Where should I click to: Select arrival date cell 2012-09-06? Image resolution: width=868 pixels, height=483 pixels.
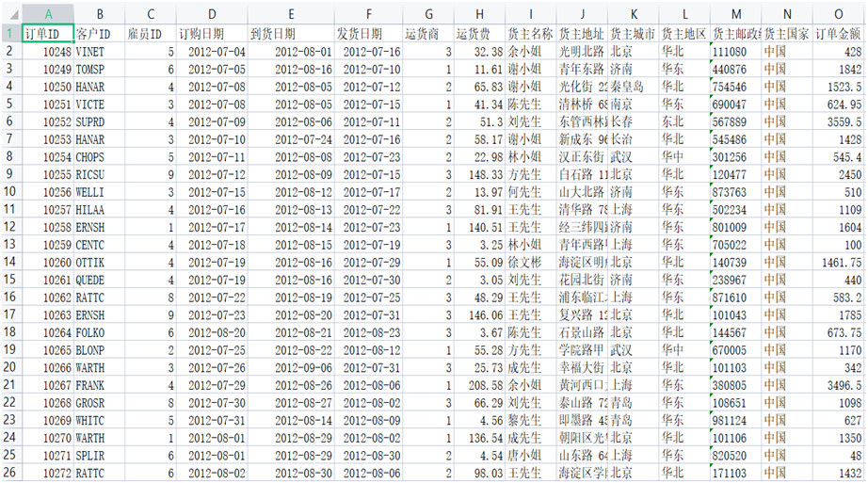291,368
